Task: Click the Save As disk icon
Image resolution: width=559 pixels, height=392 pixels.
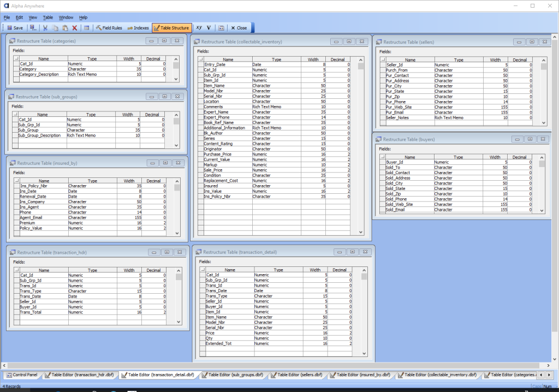Action: 33,28
